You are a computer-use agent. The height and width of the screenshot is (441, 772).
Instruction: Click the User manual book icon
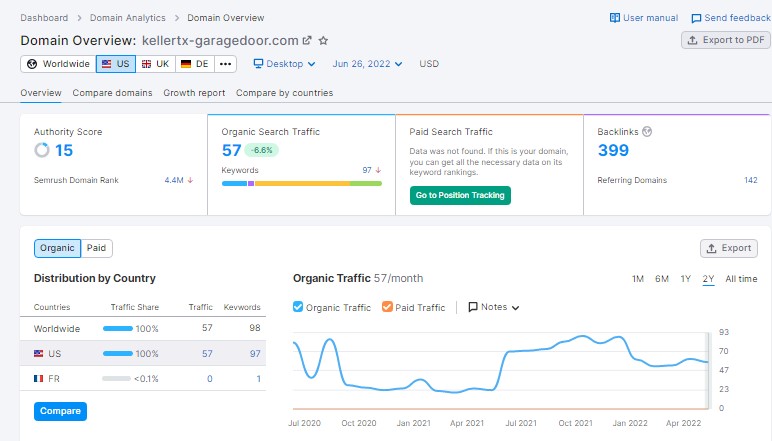click(615, 18)
